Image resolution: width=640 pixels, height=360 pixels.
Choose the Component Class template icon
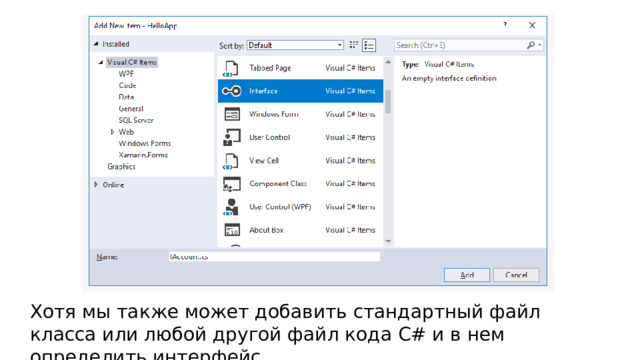click(231, 184)
